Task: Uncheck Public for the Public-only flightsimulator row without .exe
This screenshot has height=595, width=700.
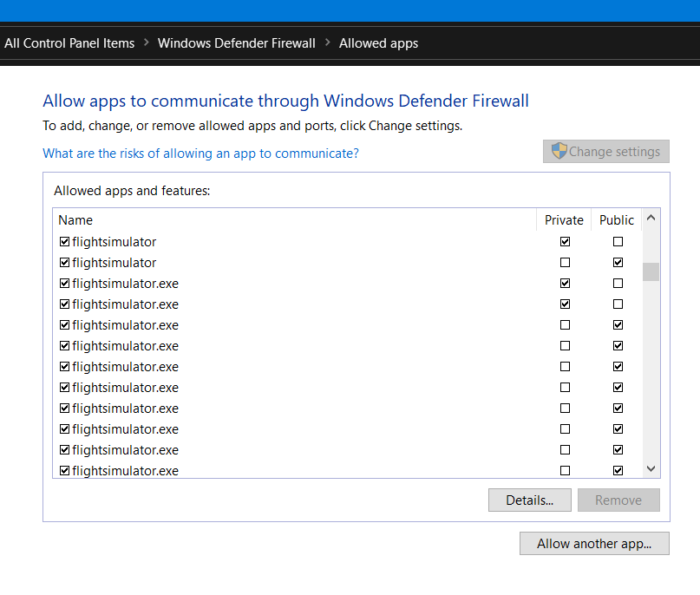Action: point(618,263)
